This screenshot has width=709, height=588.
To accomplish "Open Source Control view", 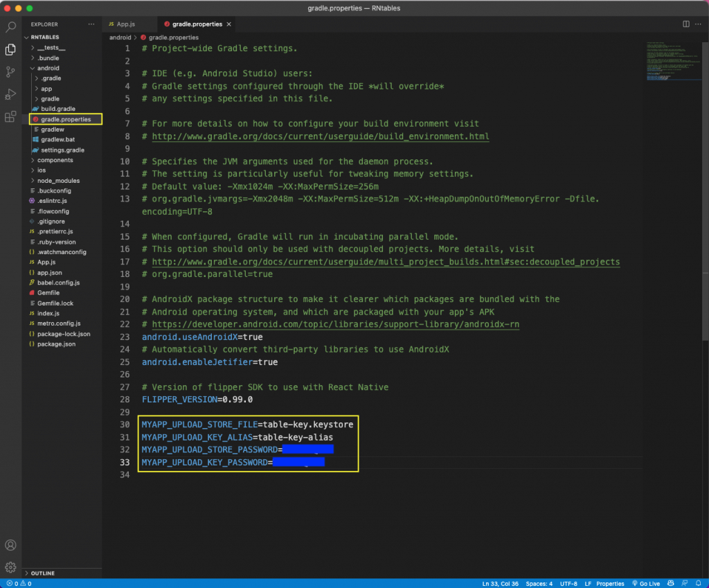I will [x=10, y=72].
